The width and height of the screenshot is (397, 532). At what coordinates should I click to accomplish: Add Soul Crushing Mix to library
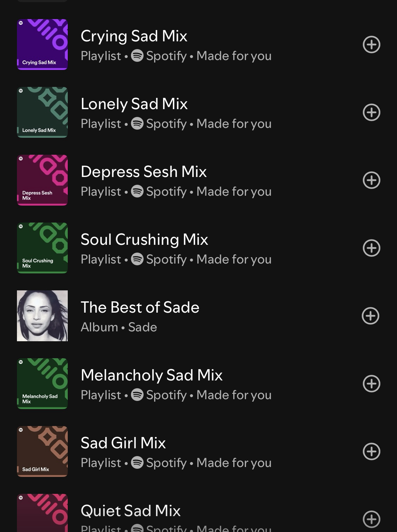tap(371, 248)
